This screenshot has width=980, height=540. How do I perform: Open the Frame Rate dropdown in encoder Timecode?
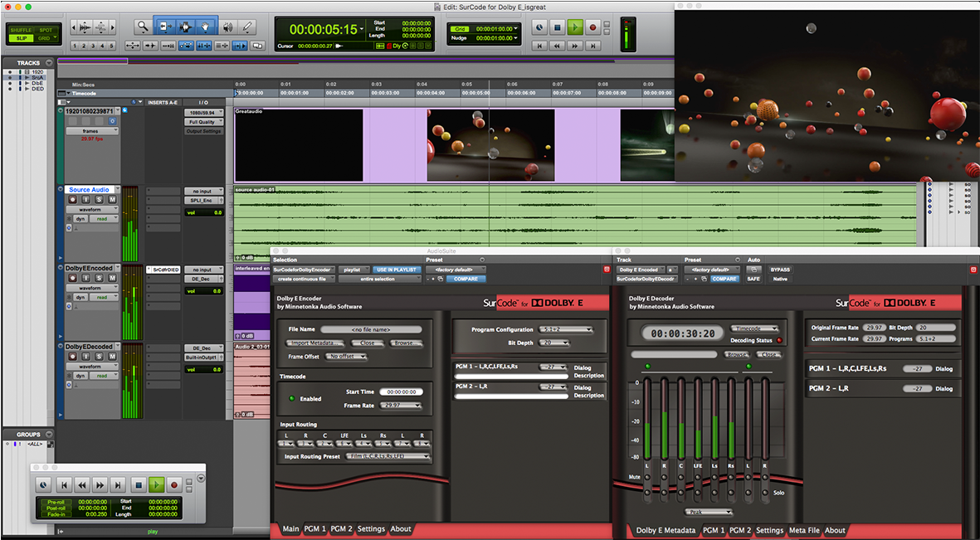click(x=401, y=406)
